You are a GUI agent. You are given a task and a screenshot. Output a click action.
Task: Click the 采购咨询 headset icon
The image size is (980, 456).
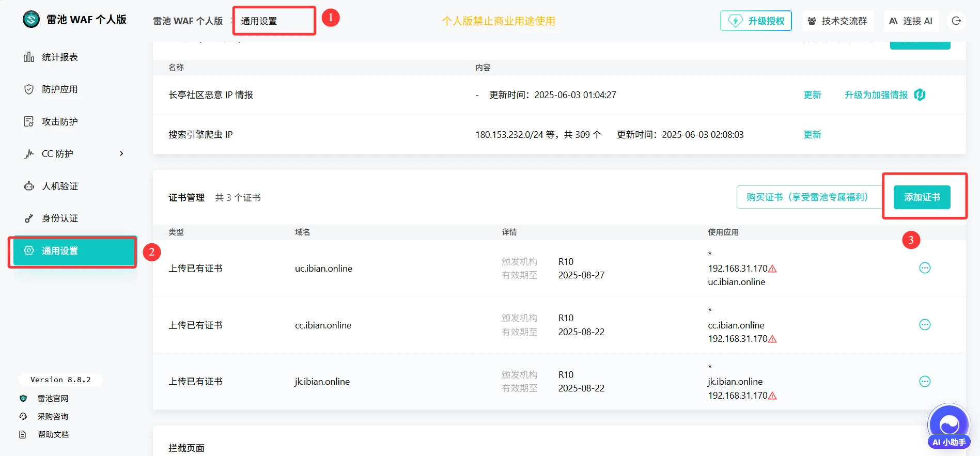pos(23,417)
